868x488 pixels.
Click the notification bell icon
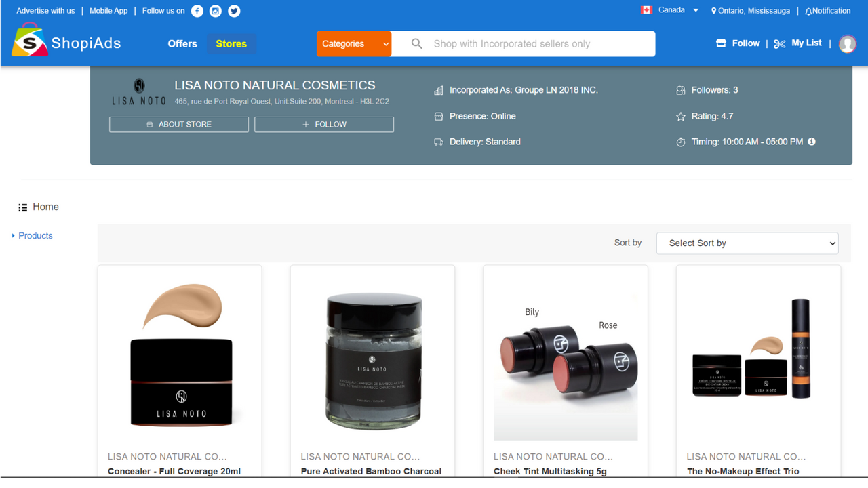(808, 12)
